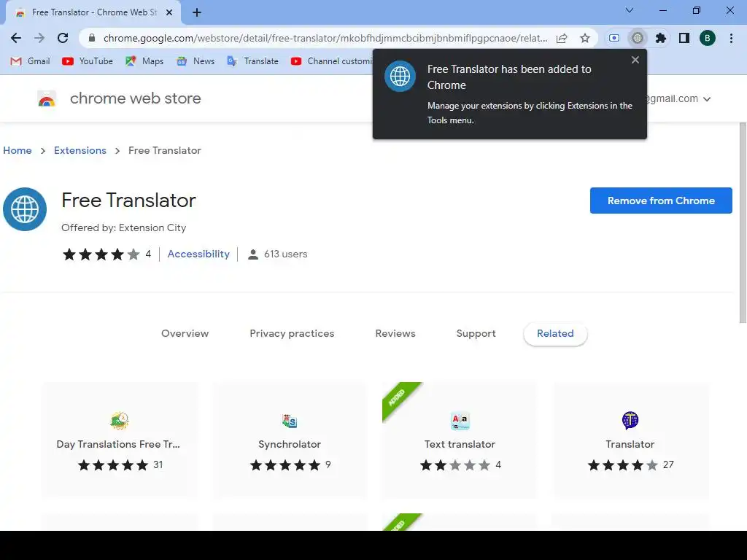The image size is (747, 560).
Task: Toggle the Chrome side panel icon
Action: (x=684, y=38)
